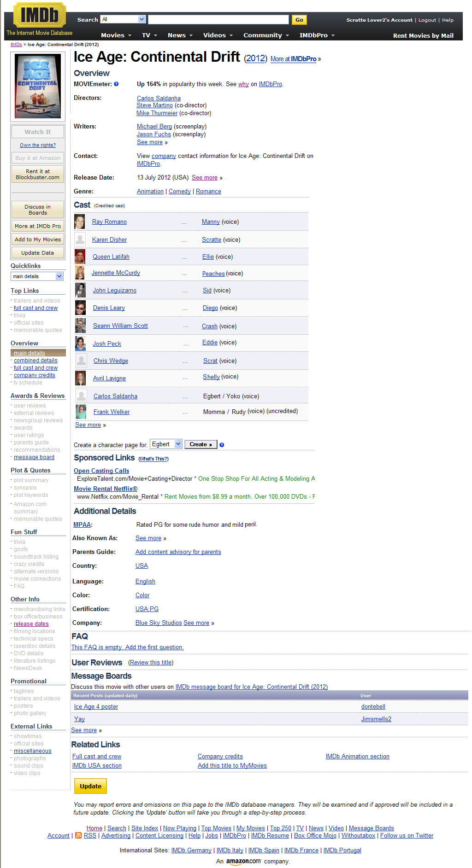This screenshot has width=472, height=868.
Task: Click Rent it at Blockbuster.com button
Action: coord(38,174)
